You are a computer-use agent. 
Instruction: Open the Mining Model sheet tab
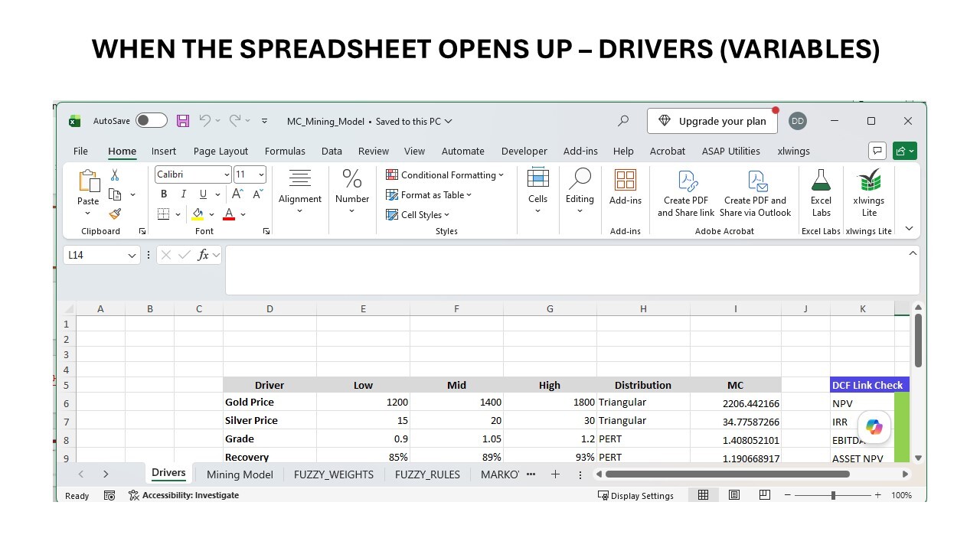(240, 474)
